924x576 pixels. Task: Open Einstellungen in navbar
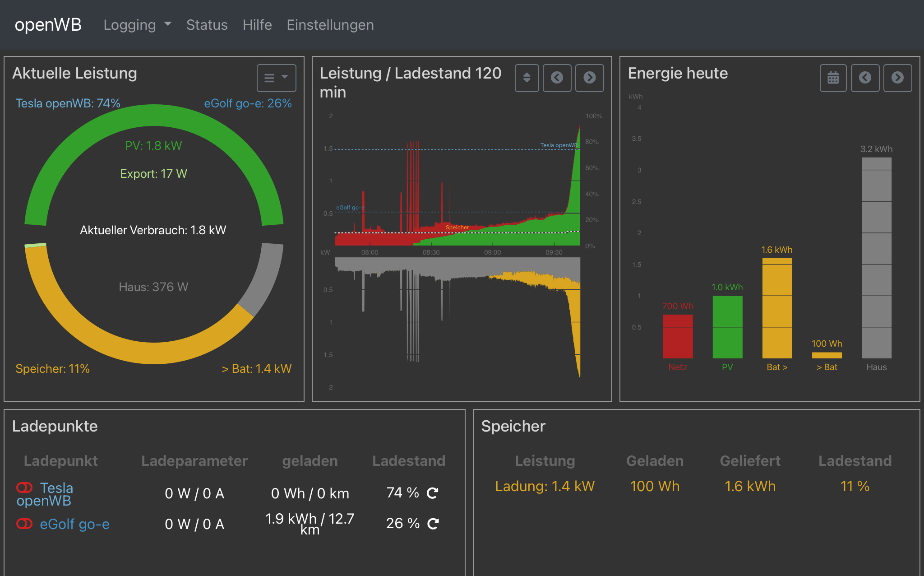(x=330, y=25)
